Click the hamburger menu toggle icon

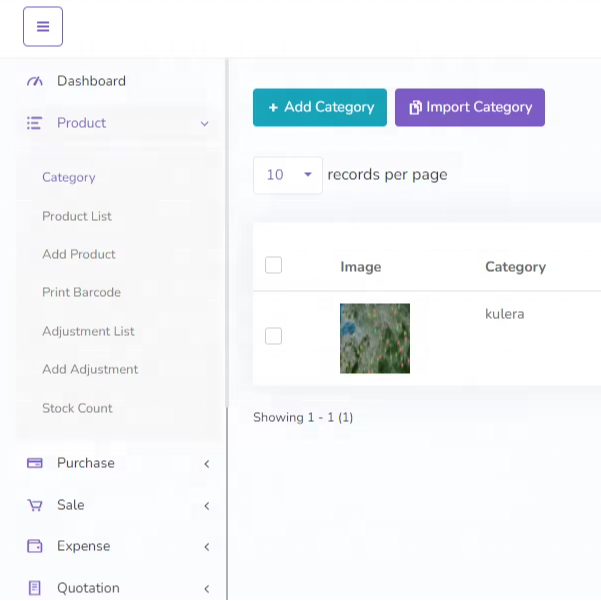pos(43,27)
